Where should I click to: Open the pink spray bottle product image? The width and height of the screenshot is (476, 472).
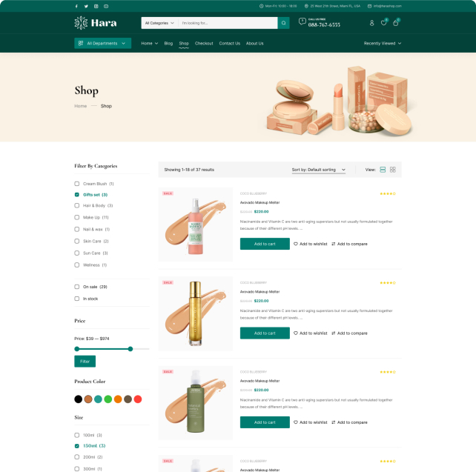pyautogui.click(x=196, y=225)
